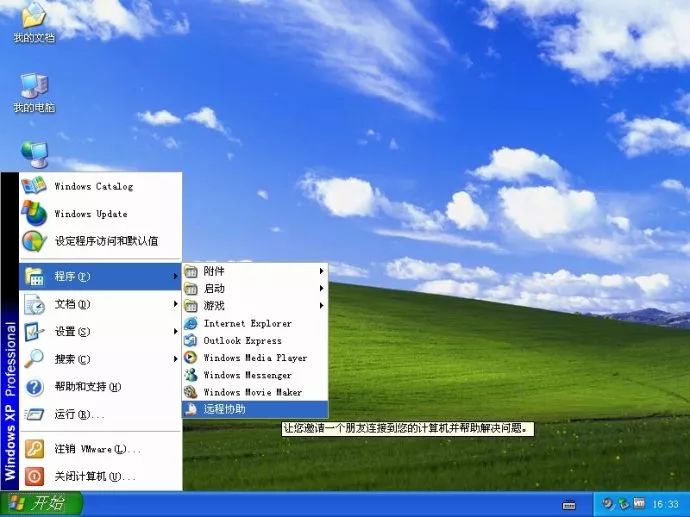
Task: Click the 文档 menu icon
Action: pos(34,304)
